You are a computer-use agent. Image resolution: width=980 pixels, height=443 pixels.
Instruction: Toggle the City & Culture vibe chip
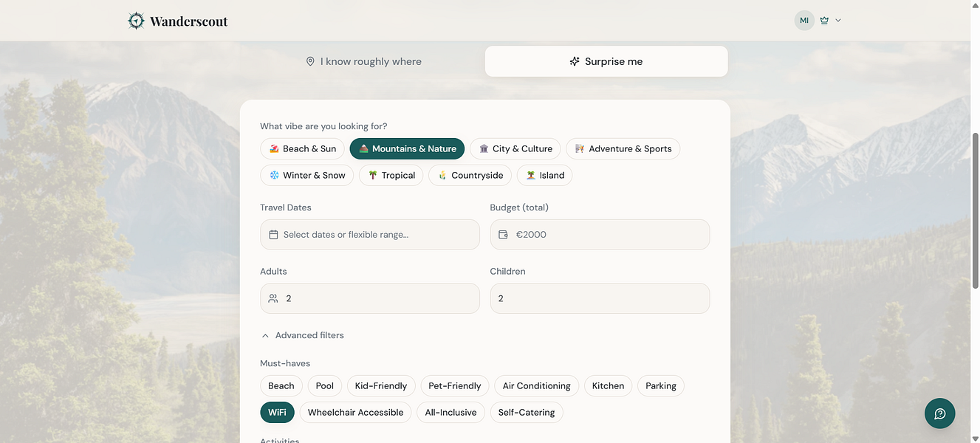[x=515, y=148]
